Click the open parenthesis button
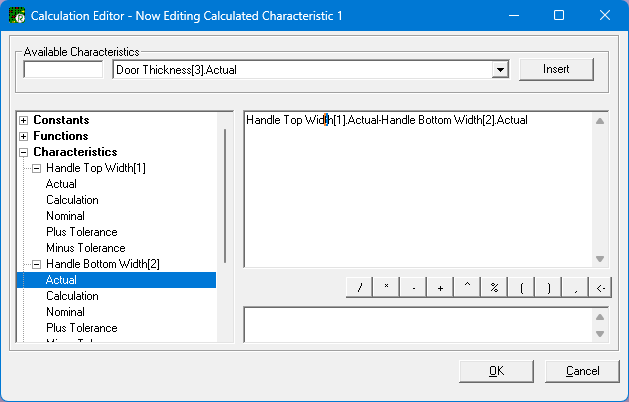This screenshot has width=629, height=402. point(521,287)
